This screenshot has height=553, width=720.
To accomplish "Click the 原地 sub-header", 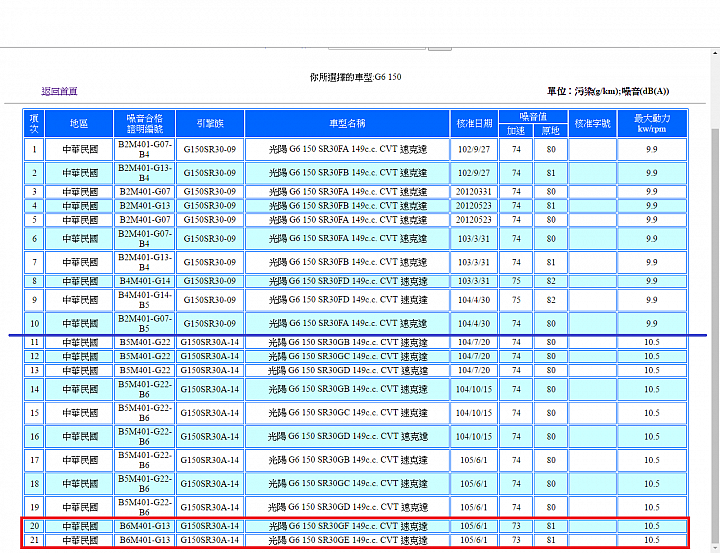I will click(x=551, y=130).
